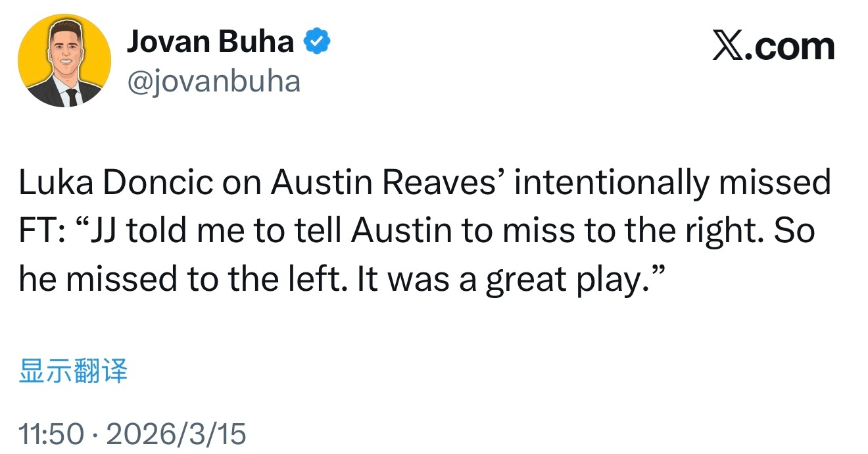This screenshot has width=868, height=454.
Task: Show the translation via 显示翻译
Action: coord(73,371)
